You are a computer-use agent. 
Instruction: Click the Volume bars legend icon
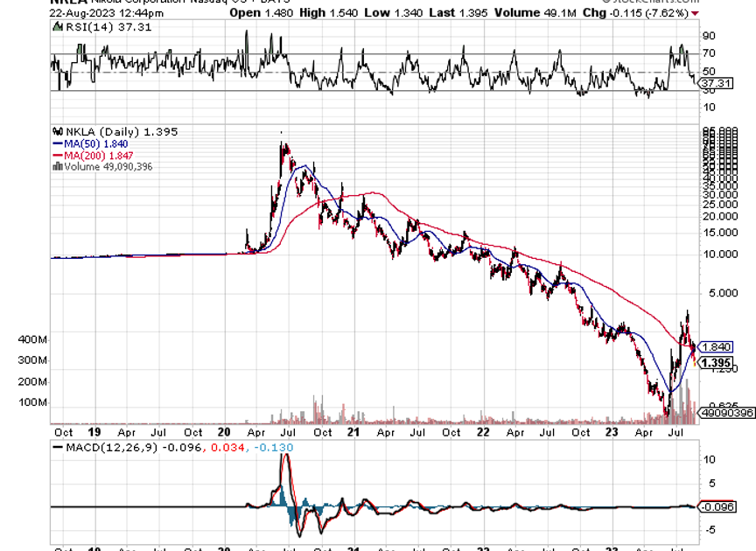tap(58, 166)
